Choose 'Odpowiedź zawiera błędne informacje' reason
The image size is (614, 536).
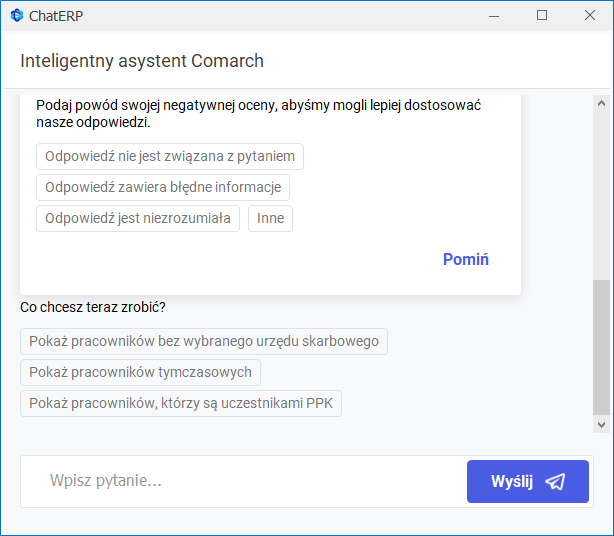163,187
